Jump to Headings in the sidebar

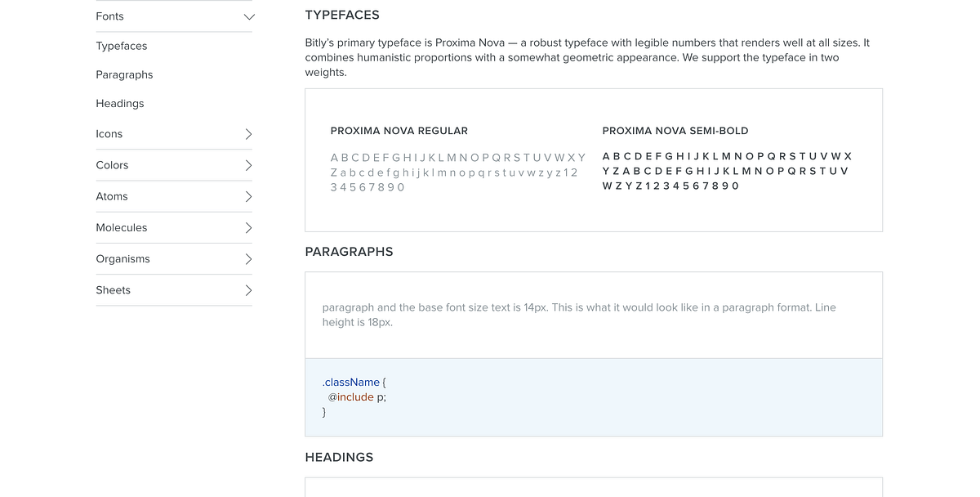120,104
